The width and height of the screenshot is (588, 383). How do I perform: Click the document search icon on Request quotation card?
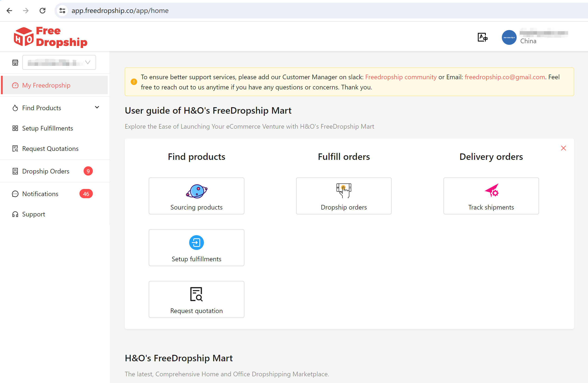pyautogui.click(x=196, y=294)
